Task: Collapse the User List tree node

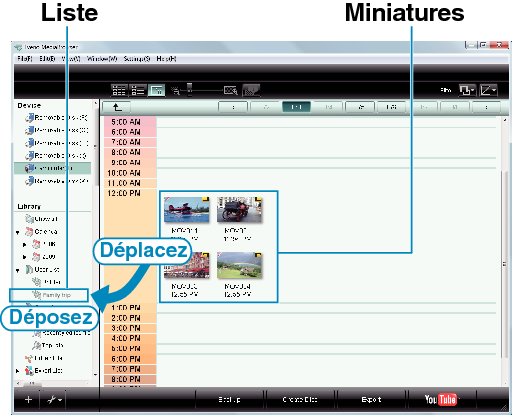Action: [x=18, y=270]
